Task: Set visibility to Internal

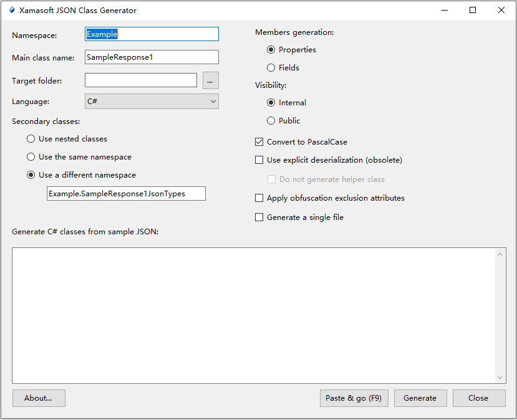Action: (271, 103)
